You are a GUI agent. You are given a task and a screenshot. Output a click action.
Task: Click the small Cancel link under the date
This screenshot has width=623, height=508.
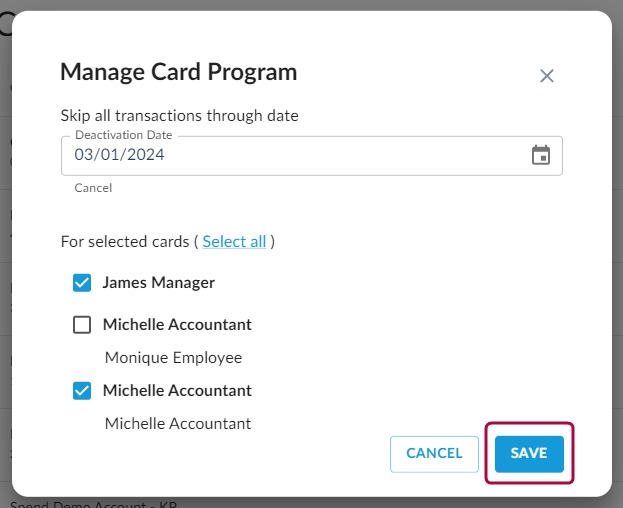point(93,188)
